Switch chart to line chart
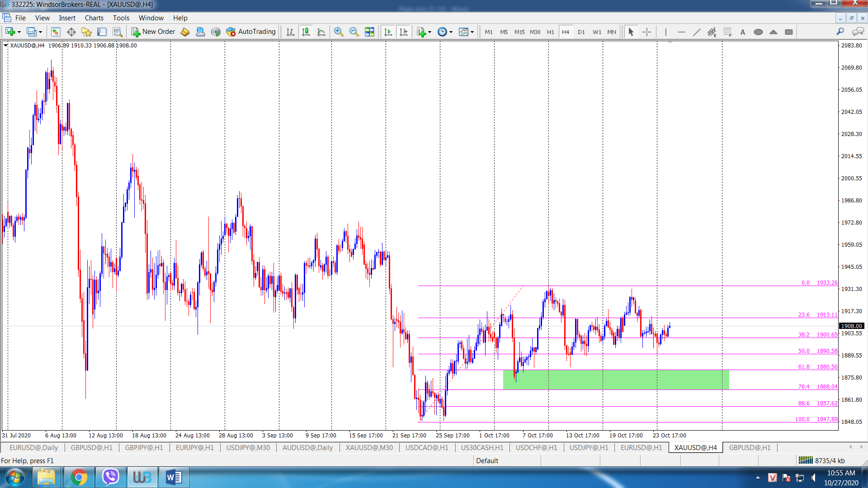Viewport: 868px width, 488px height. [x=321, y=32]
